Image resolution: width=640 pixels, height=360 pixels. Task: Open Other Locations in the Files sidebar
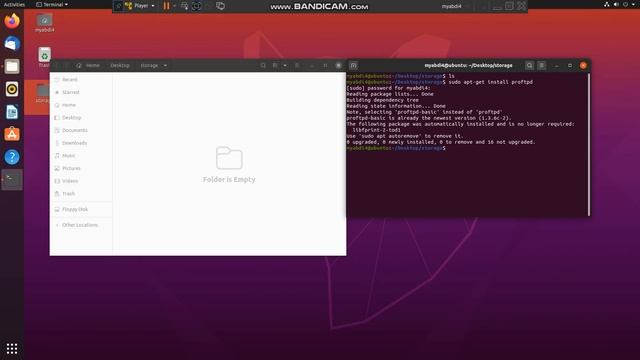[x=81, y=225]
